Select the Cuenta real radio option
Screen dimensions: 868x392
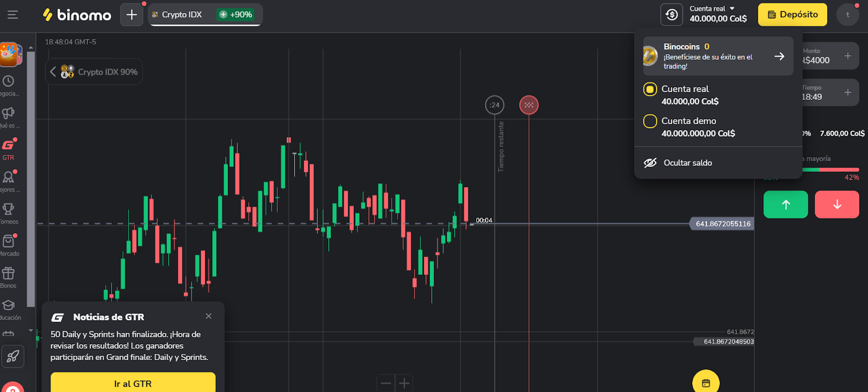click(x=650, y=89)
